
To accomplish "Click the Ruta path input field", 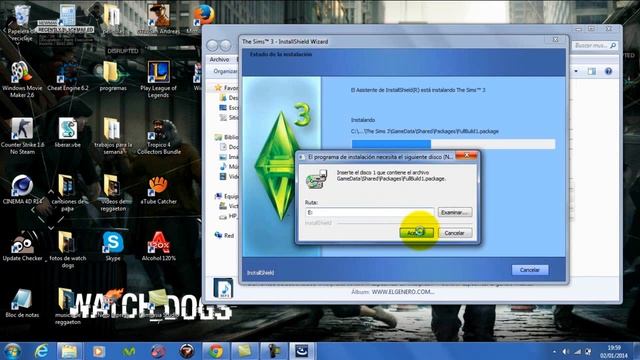I will 369,212.
